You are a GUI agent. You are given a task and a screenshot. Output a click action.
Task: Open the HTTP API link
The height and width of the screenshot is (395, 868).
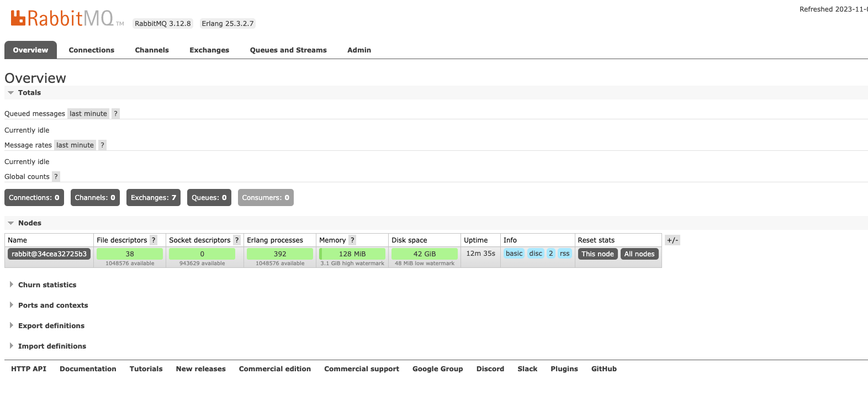coord(29,369)
